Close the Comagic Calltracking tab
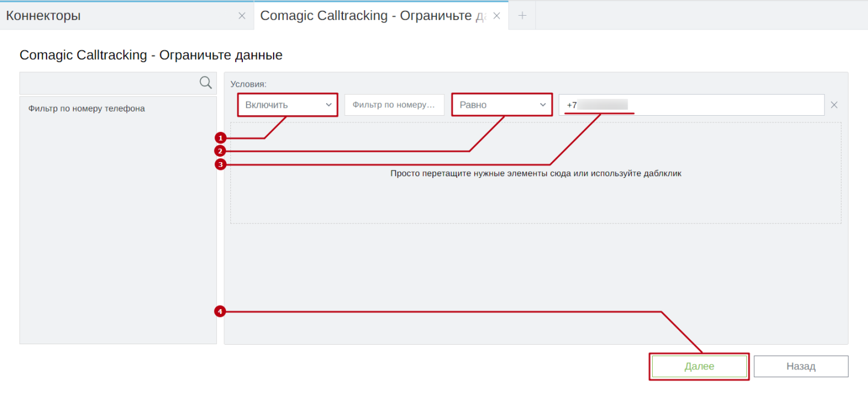The width and height of the screenshot is (868, 408). pyautogui.click(x=497, y=16)
